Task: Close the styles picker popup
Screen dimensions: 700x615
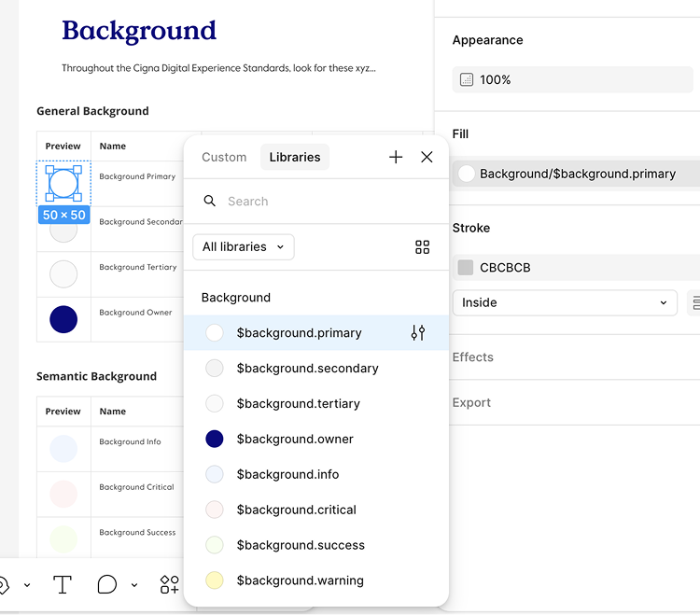Action: tap(427, 158)
